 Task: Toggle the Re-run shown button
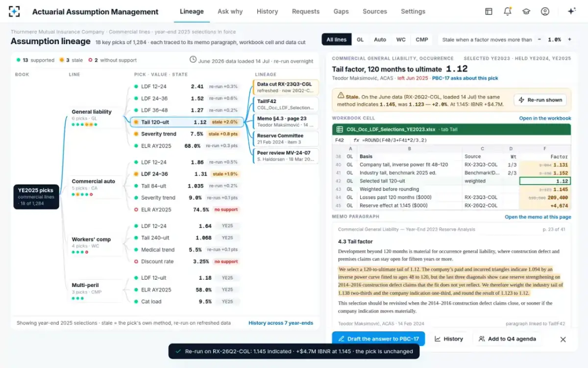point(540,100)
